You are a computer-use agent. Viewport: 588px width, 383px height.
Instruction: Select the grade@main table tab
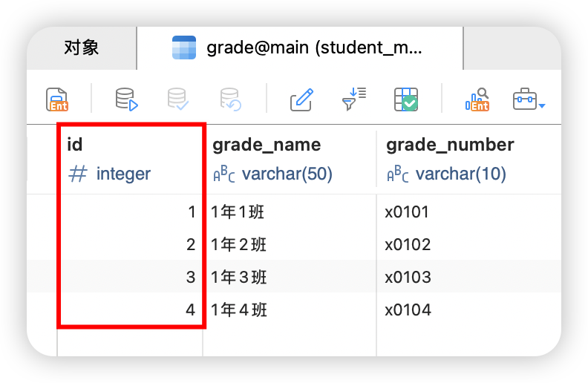click(299, 49)
